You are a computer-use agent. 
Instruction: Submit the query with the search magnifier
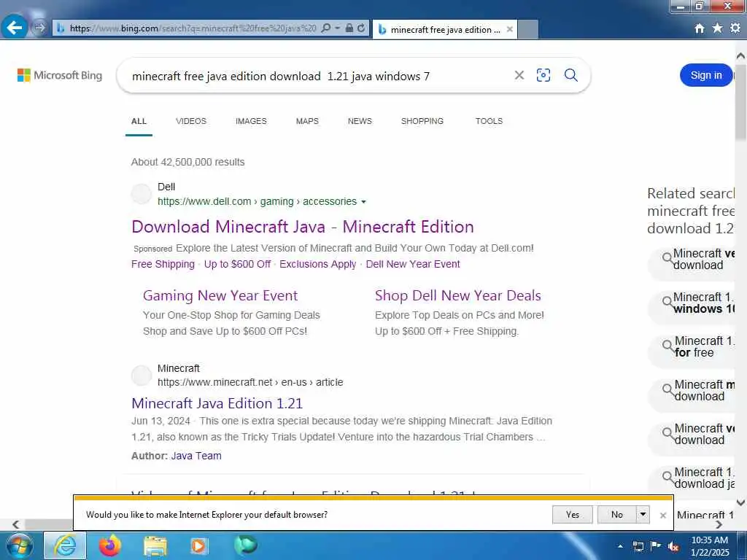pos(570,75)
